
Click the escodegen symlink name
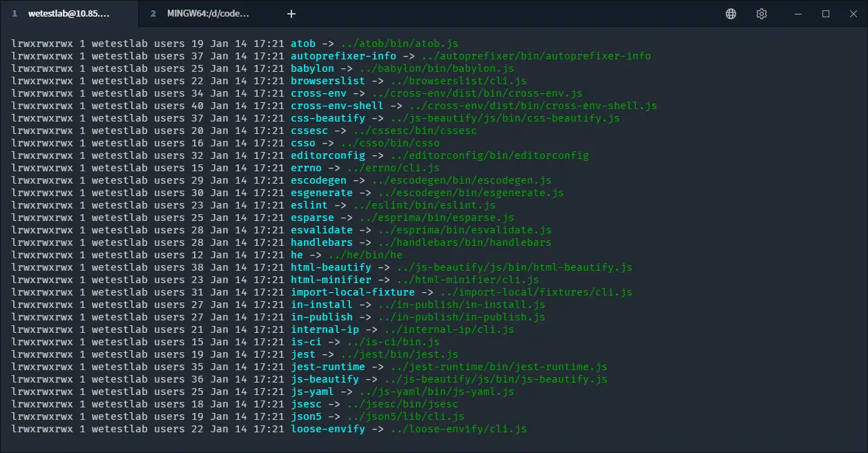point(318,180)
